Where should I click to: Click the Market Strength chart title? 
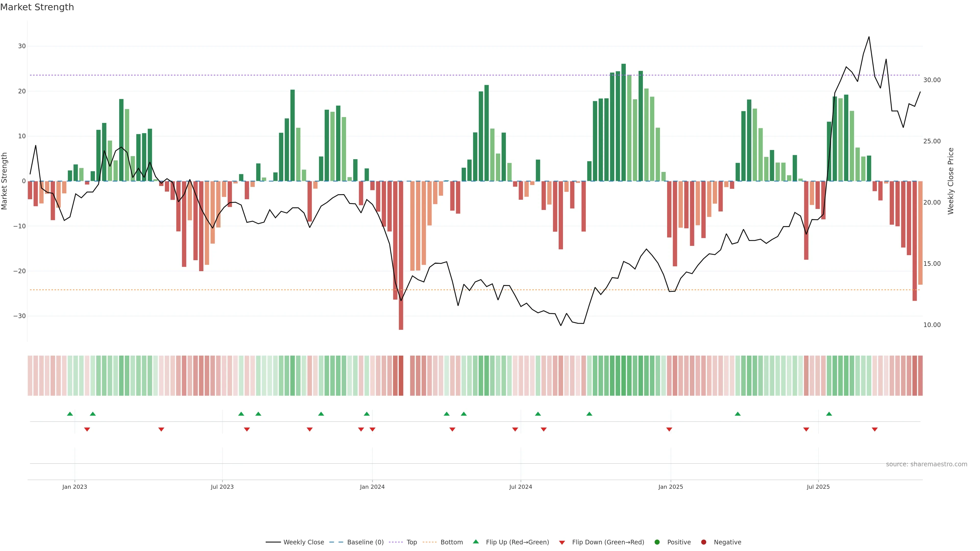pyautogui.click(x=37, y=7)
